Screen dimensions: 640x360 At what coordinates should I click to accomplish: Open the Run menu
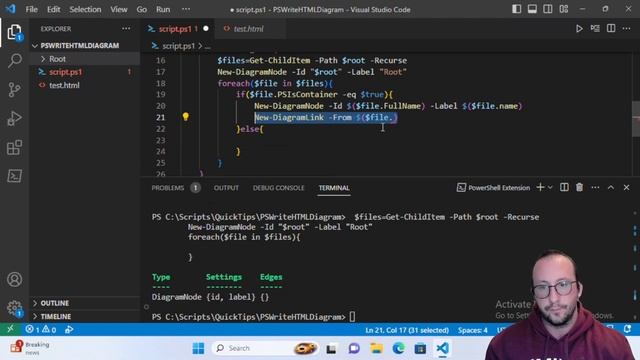point(163,9)
